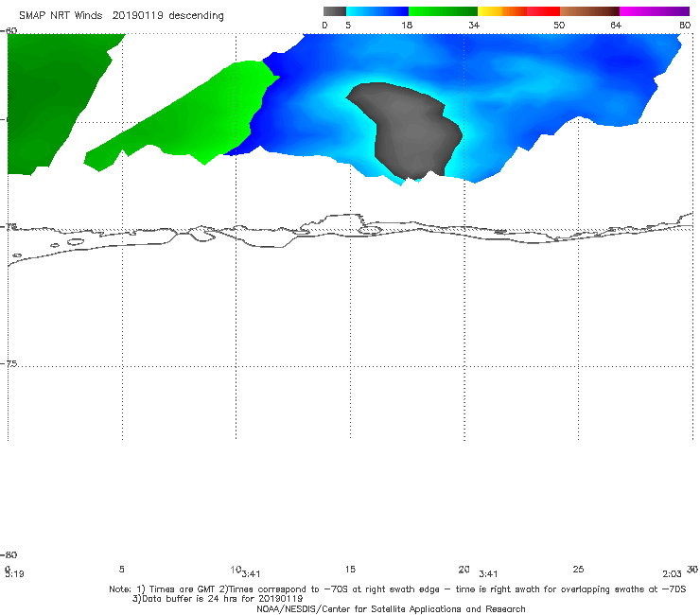
Task: Click the dark blue wind area near longitude 27
Action: click(x=625, y=61)
